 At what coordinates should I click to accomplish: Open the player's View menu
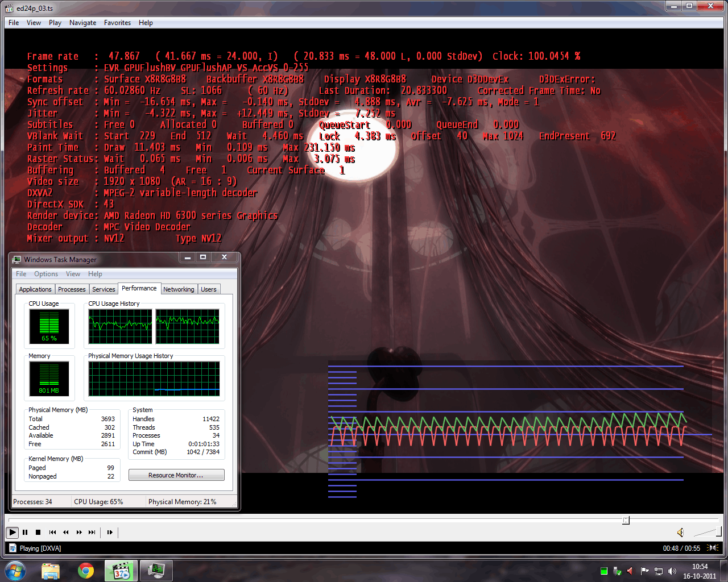tap(34, 23)
